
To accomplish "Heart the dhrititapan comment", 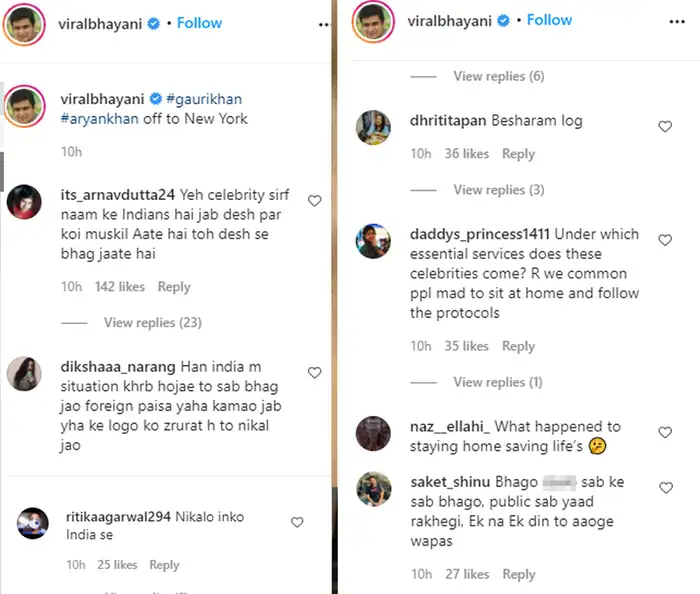I will pyautogui.click(x=665, y=127).
